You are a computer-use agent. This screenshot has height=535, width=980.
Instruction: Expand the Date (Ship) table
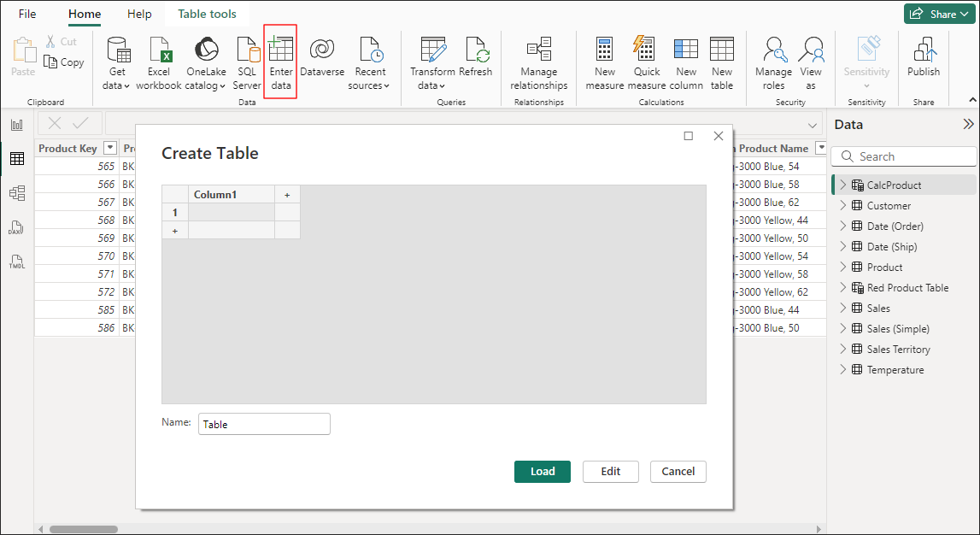pos(842,246)
